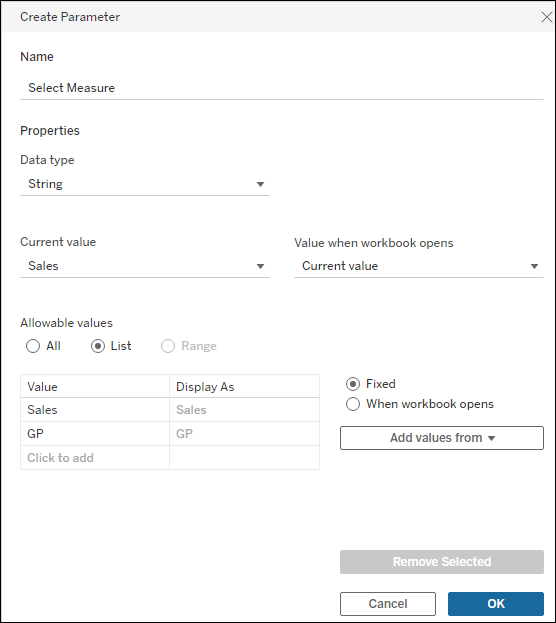The width and height of the screenshot is (556, 623).
Task: Click the Display As column header
Action: 244,387
